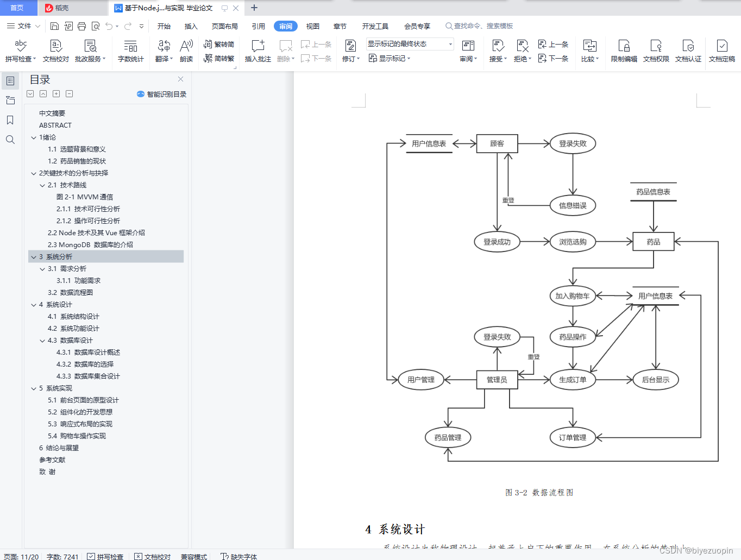Collapse the 1绪论 tree node
The image size is (741, 560).
tap(34, 137)
